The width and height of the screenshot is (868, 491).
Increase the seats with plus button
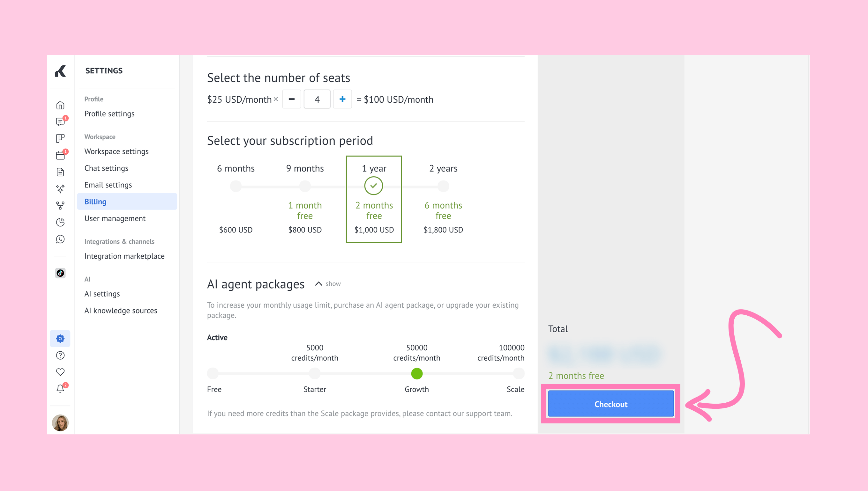(x=342, y=99)
